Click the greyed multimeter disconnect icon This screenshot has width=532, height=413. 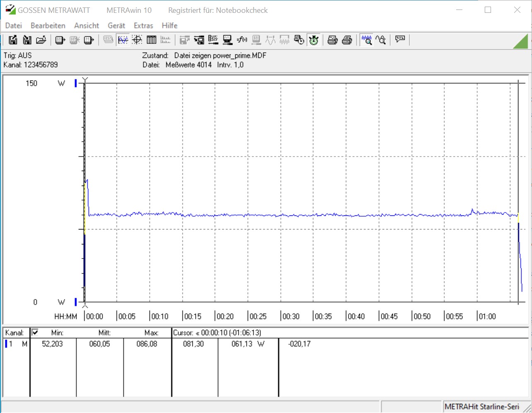coord(75,40)
